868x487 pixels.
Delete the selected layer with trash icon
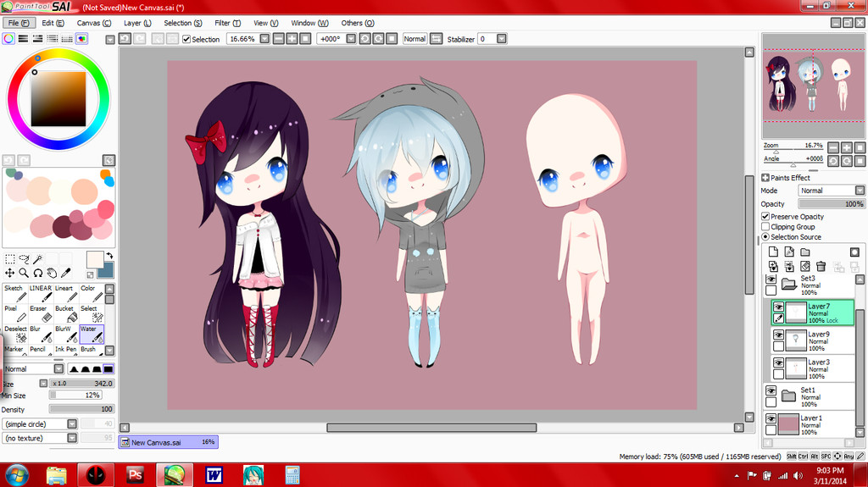(x=821, y=266)
